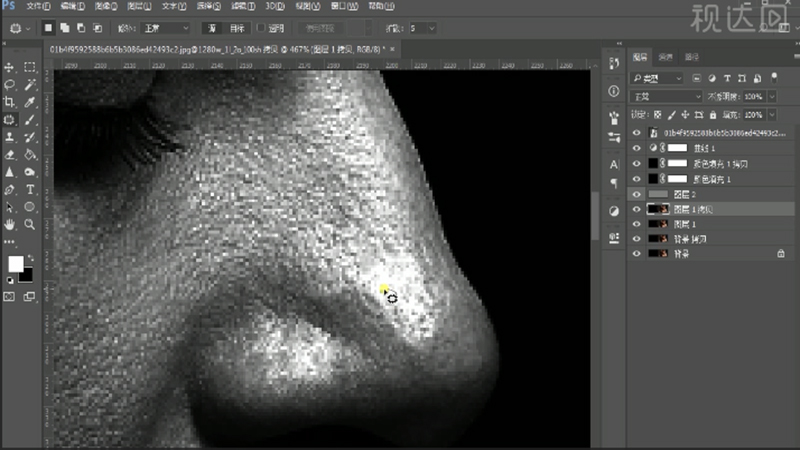The height and width of the screenshot is (450, 800).
Task: Hide the 颜色填充 1 layer
Action: (x=636, y=179)
